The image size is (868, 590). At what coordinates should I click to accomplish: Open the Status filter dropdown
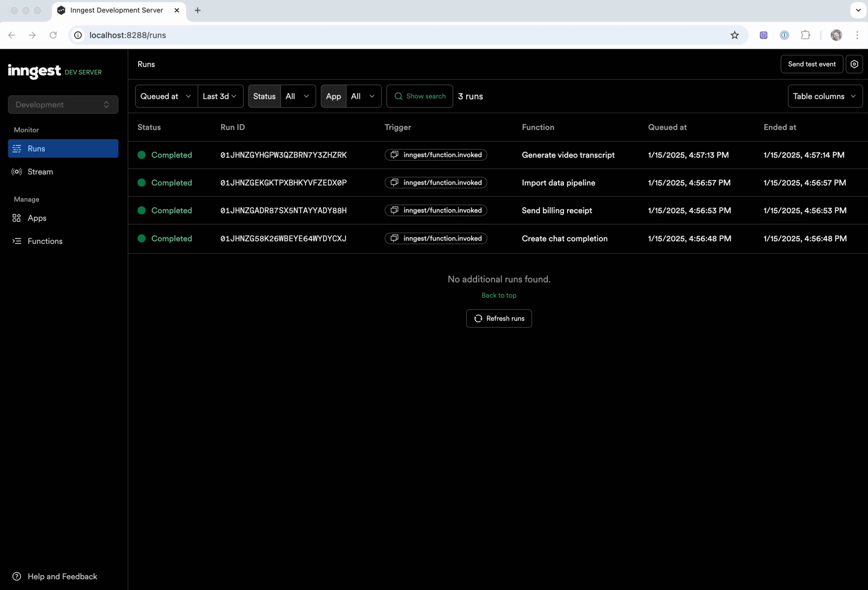[298, 96]
